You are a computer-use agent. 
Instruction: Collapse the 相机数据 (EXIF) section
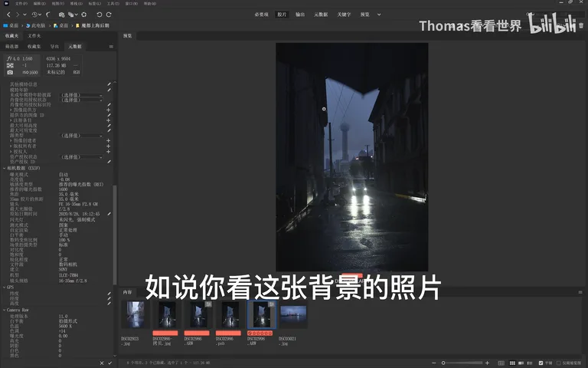coord(5,168)
